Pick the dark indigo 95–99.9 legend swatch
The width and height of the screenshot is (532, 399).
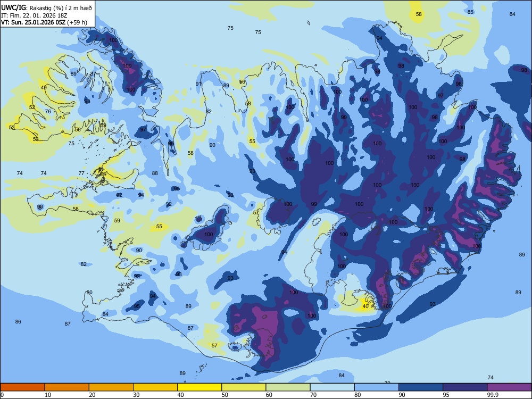pos(465,387)
